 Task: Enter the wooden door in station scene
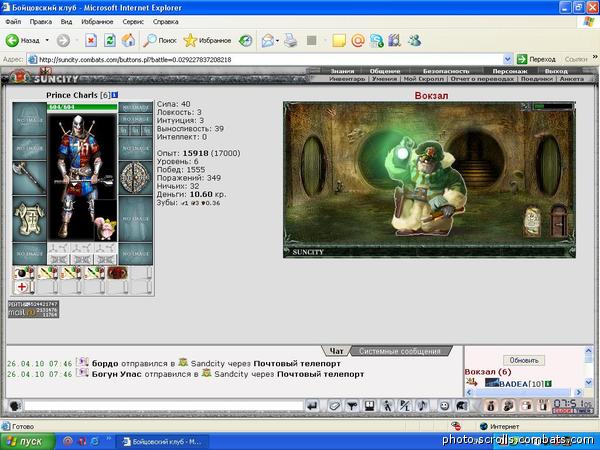pyautogui.click(x=558, y=221)
